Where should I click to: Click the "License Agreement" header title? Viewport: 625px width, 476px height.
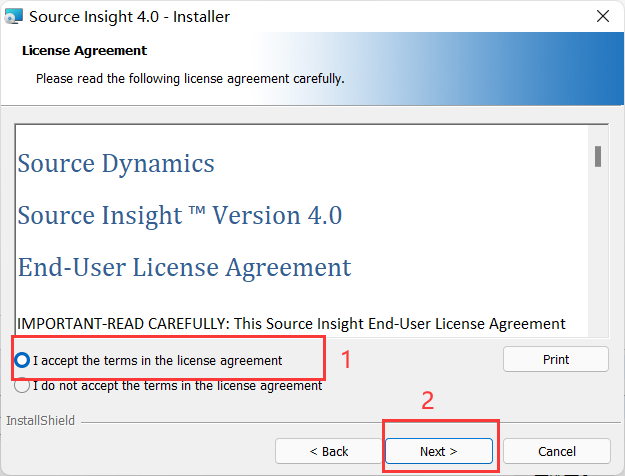(85, 51)
